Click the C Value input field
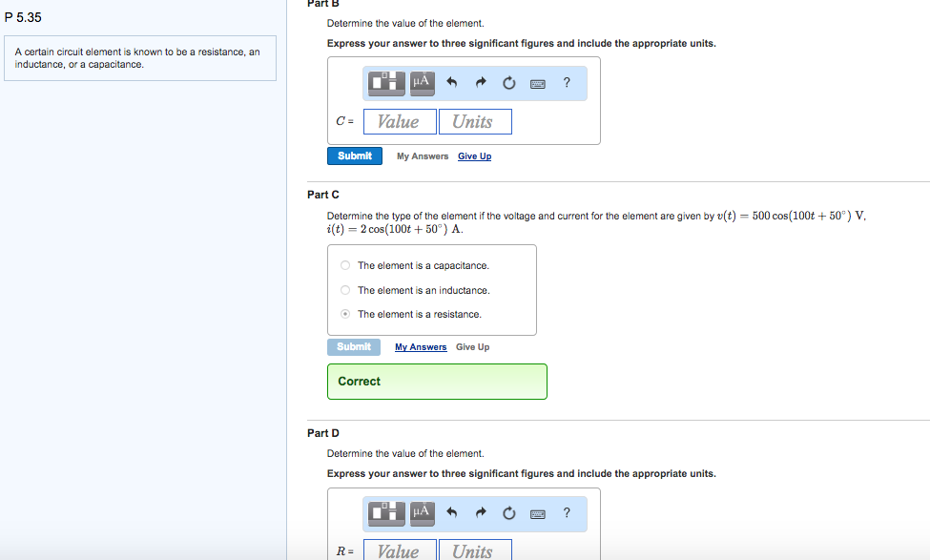The width and height of the screenshot is (930, 560). (399, 122)
